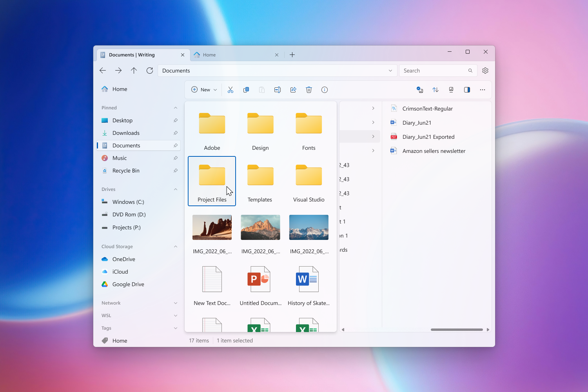
Task: Open the See more toolbar menu
Action: pos(483,89)
